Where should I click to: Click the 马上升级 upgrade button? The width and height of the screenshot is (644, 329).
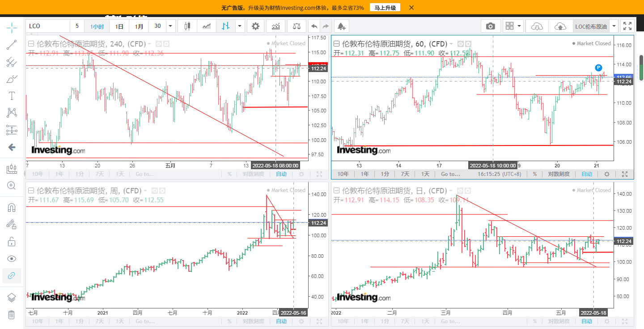(385, 8)
